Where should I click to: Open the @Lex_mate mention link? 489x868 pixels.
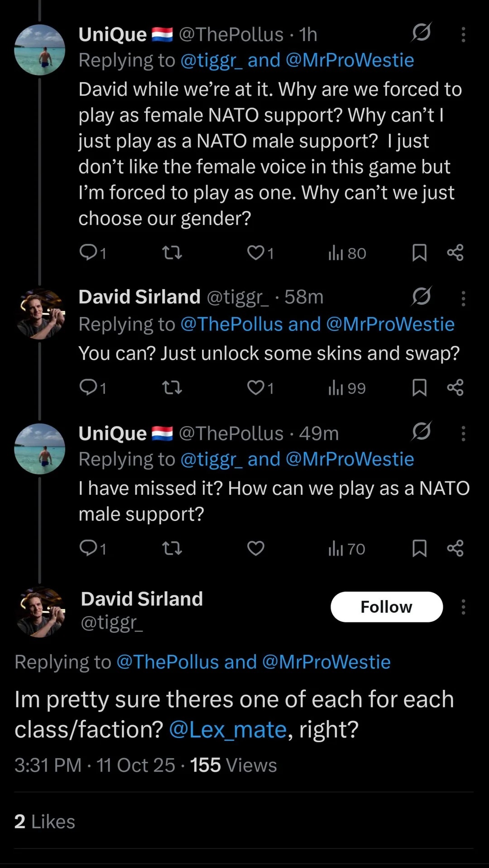228,730
